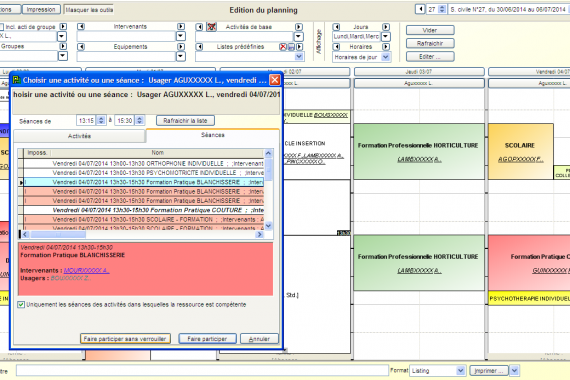Click previous arrow beside Intervenants label

pos(81,27)
